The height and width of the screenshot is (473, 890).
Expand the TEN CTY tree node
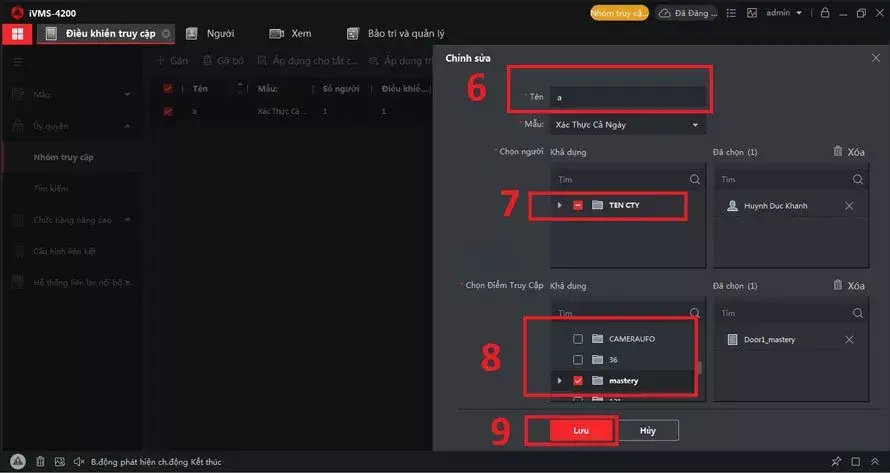tap(560, 205)
